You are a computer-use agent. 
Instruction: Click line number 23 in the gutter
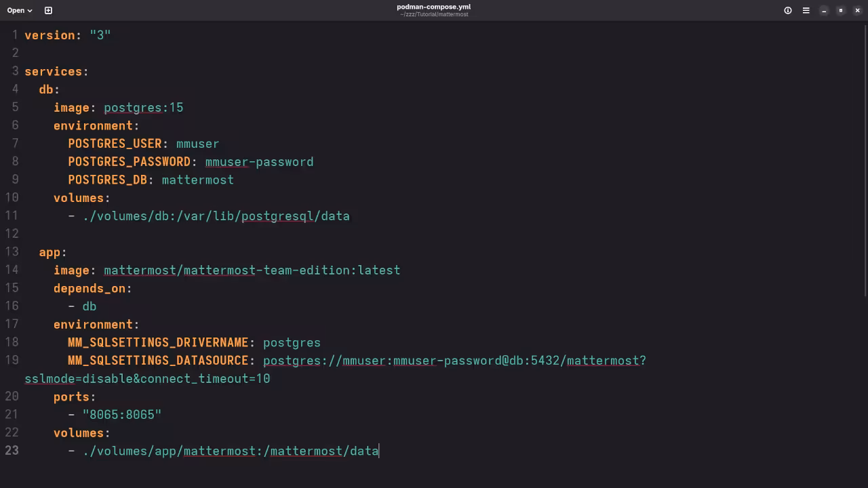pyautogui.click(x=12, y=450)
